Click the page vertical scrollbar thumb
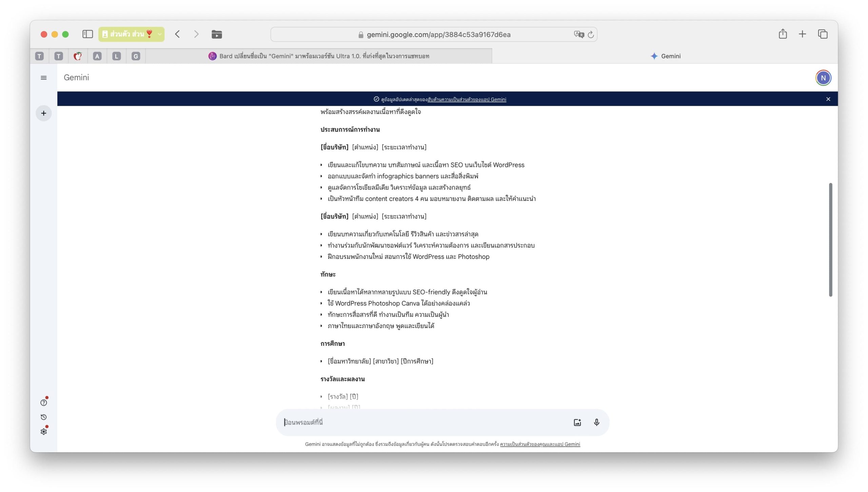The width and height of the screenshot is (868, 492). (x=830, y=240)
